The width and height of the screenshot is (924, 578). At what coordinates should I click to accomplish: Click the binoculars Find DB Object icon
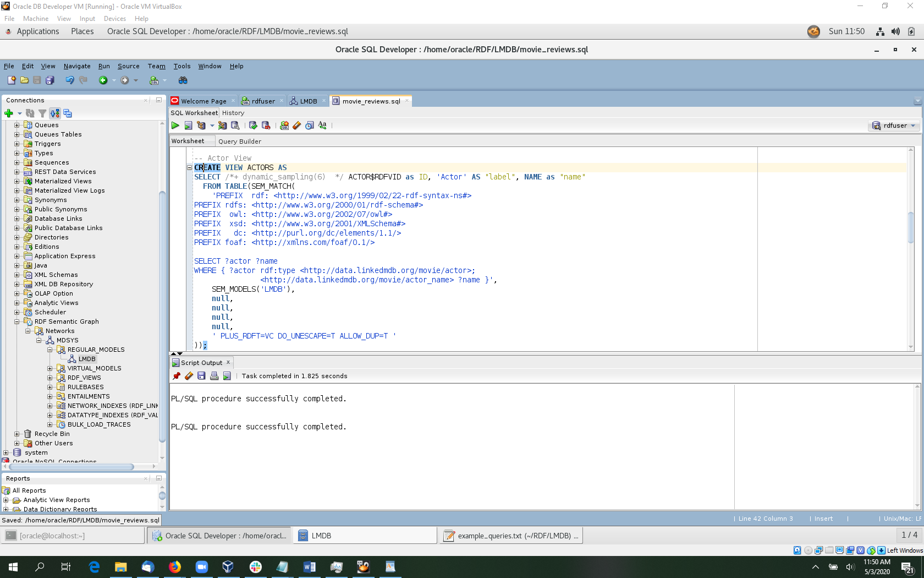(x=183, y=80)
